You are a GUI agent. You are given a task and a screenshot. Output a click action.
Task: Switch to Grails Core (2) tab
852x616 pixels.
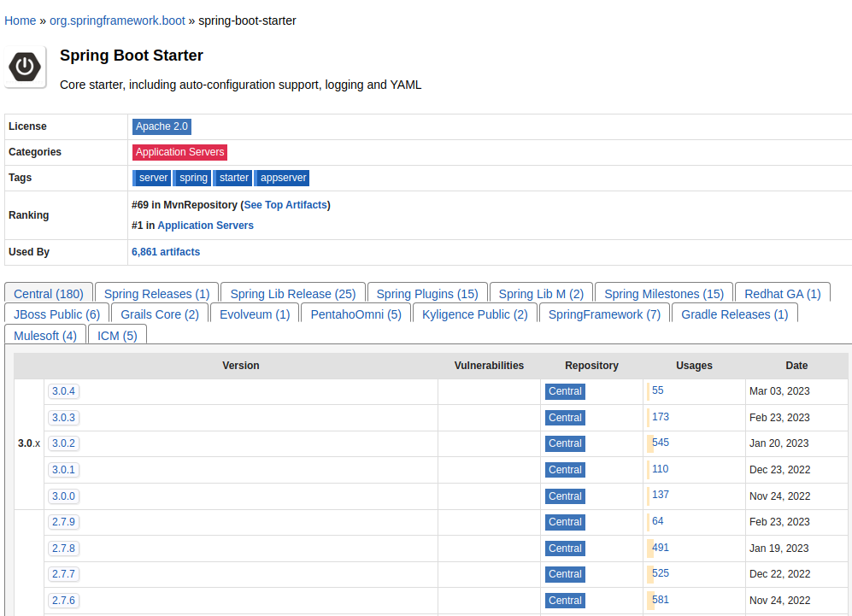[x=160, y=314]
